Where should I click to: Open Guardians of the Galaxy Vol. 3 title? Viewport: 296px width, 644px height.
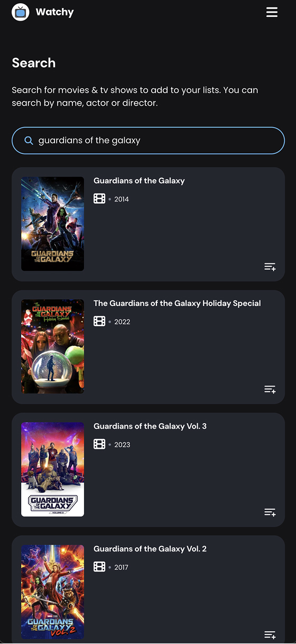tap(150, 426)
